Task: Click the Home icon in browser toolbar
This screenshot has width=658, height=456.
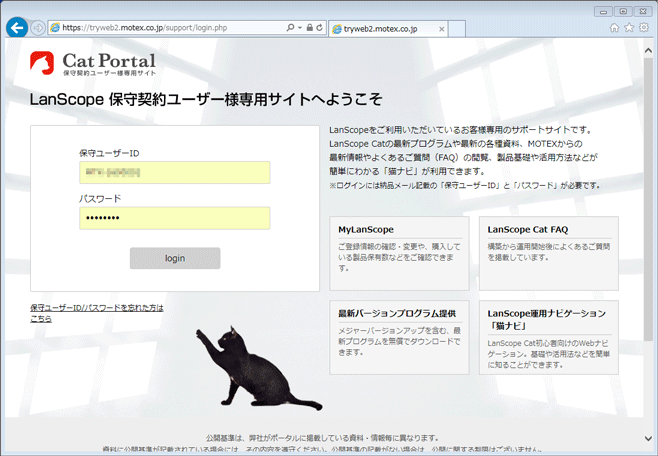Action: pos(614,28)
